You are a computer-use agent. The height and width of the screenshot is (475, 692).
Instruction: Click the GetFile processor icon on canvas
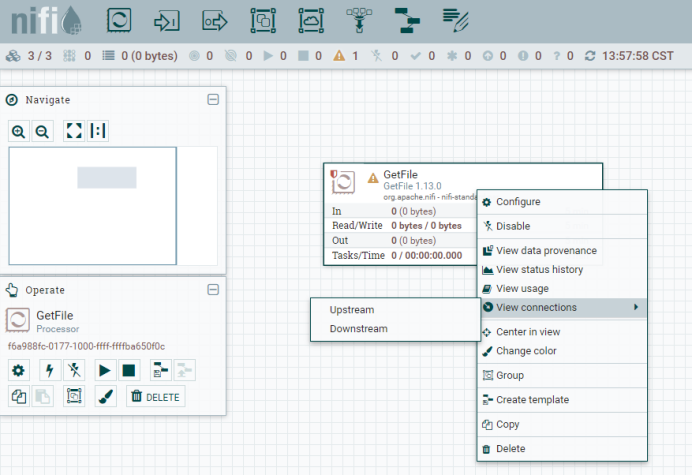tap(343, 182)
